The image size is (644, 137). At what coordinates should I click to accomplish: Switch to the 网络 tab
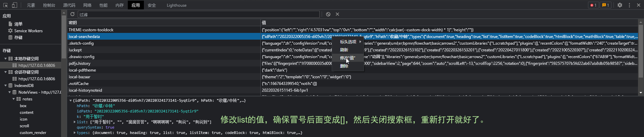87,5
